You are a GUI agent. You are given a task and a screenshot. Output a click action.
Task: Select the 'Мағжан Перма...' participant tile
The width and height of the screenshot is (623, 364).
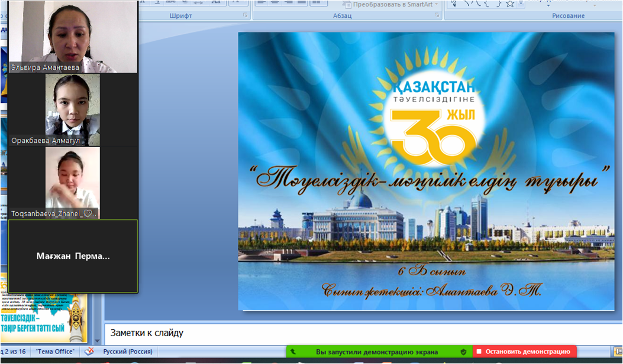click(73, 256)
